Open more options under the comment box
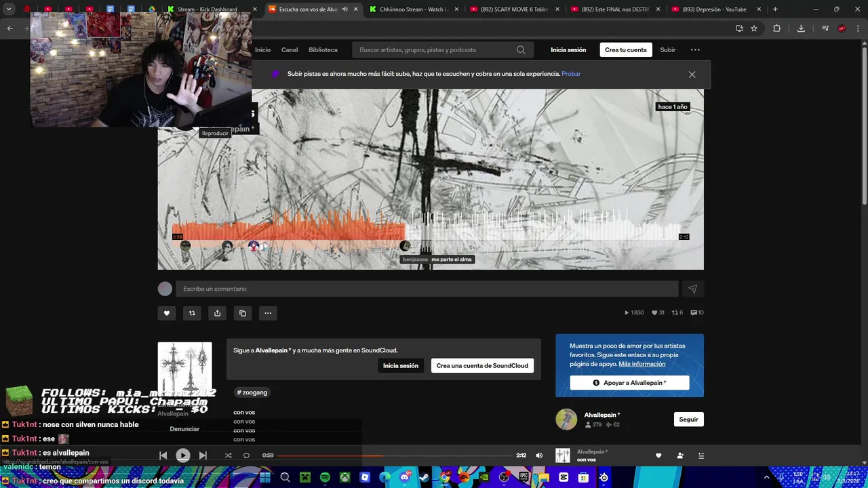Image resolution: width=868 pixels, height=488 pixels. tap(268, 313)
